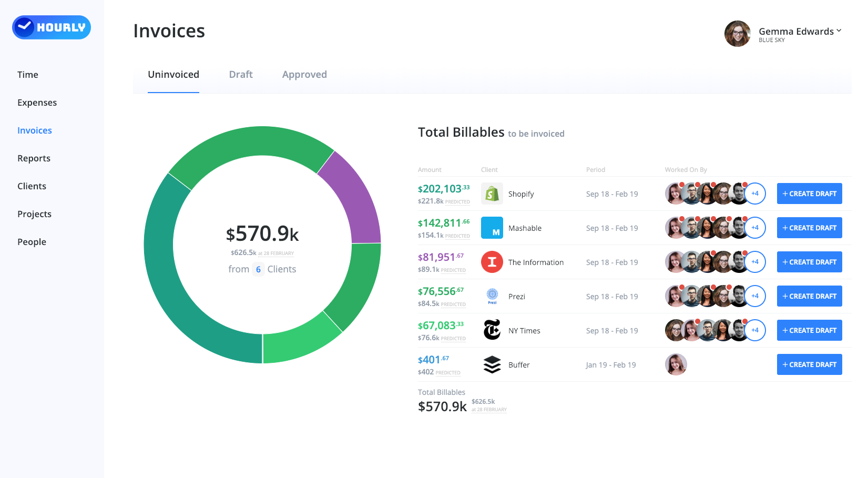Open Expenses in the sidebar
The height and width of the screenshot is (478, 868).
[x=37, y=103]
